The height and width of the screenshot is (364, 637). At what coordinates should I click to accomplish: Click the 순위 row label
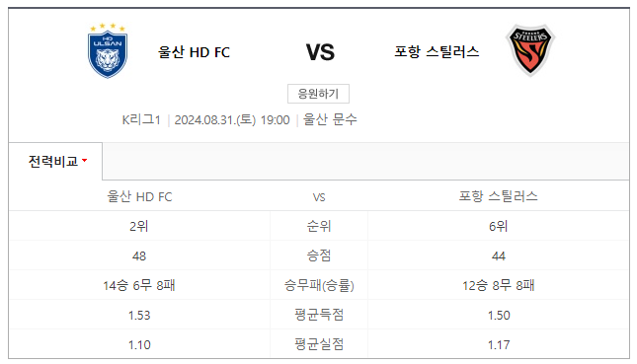point(319,226)
